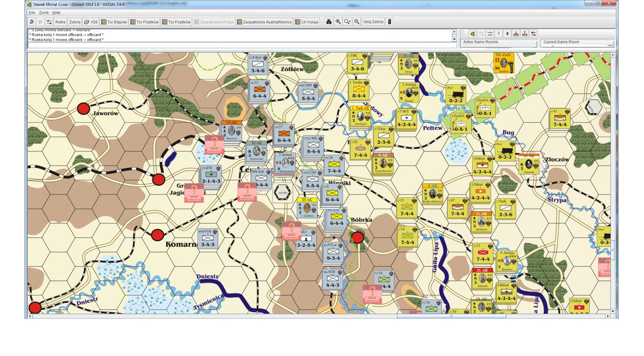644x356 pixels.
Task: Click the connect to server arrows icon in main toolbar
Action: click(x=49, y=22)
